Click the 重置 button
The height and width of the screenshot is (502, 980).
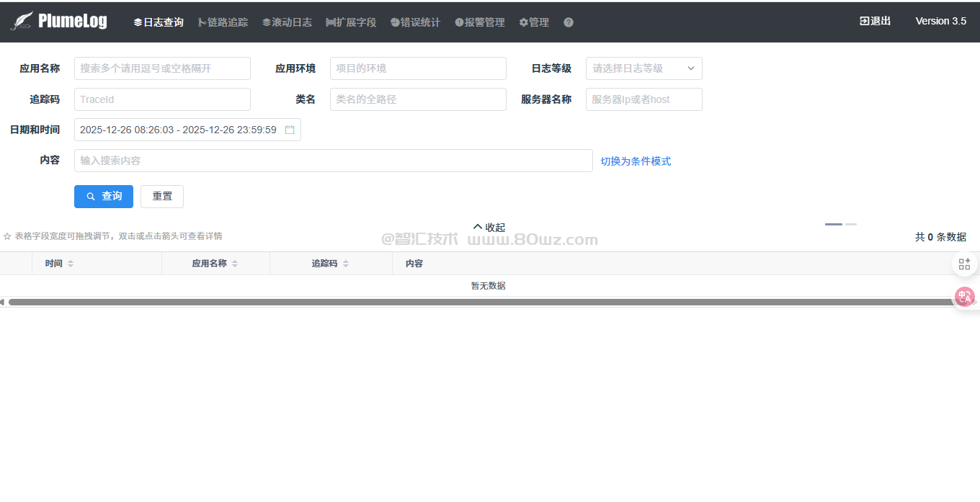click(162, 197)
